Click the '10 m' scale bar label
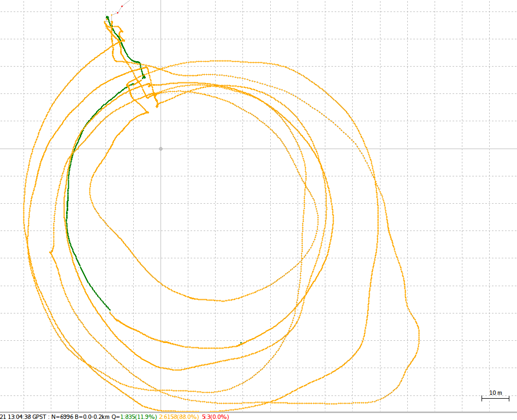This screenshot has height=420, width=517. 496,393
